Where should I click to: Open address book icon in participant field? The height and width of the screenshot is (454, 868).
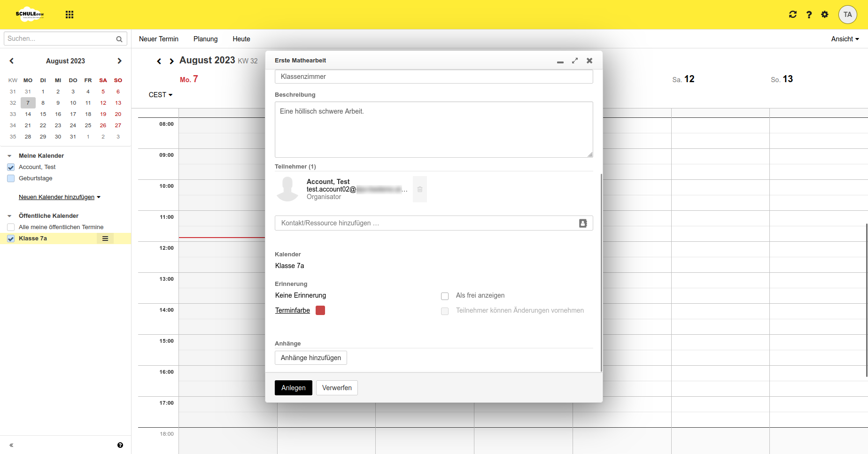[x=583, y=223]
